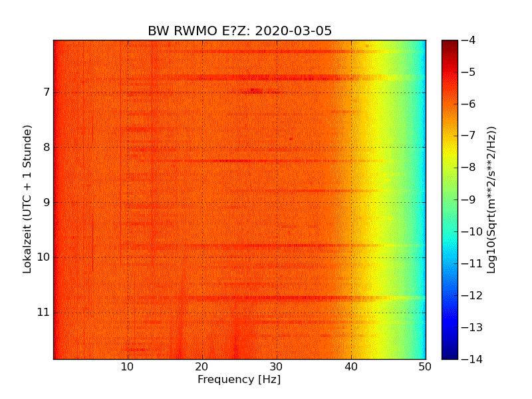Click the x-axis label Frequency [Hz]
The width and height of the screenshot is (532, 399).
click(x=239, y=379)
